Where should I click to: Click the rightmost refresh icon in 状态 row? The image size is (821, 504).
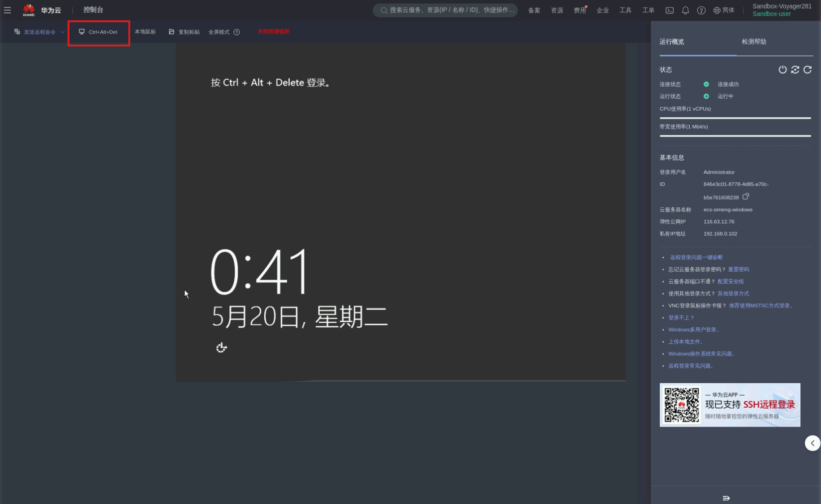(807, 70)
